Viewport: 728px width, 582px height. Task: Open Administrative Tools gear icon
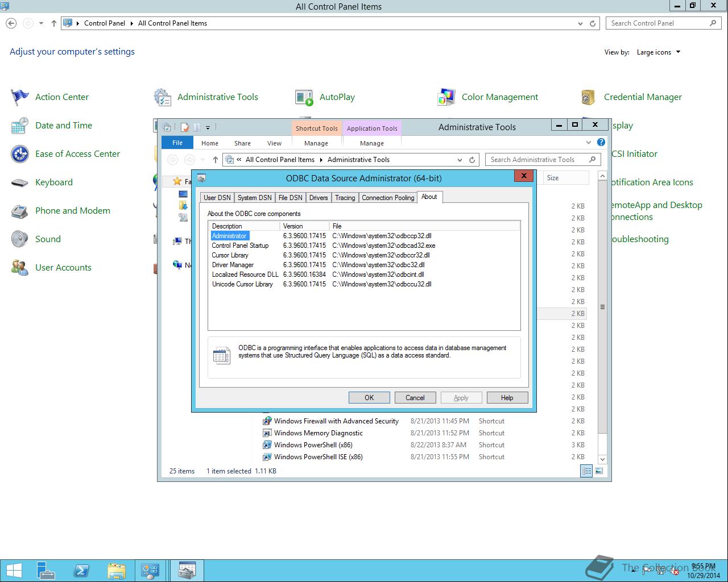(162, 97)
